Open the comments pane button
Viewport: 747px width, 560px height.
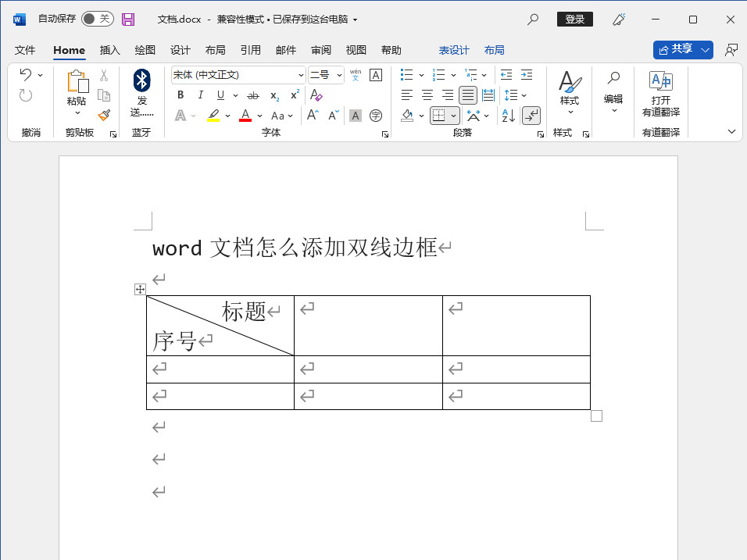(x=731, y=50)
